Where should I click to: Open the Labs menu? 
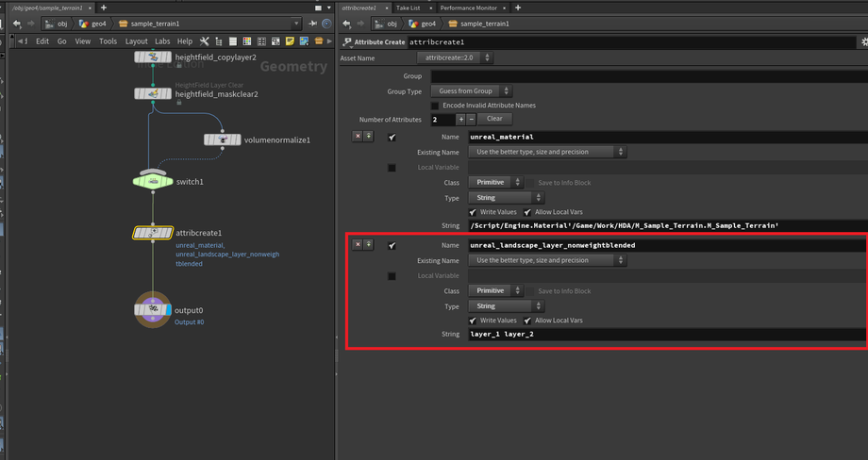[163, 41]
